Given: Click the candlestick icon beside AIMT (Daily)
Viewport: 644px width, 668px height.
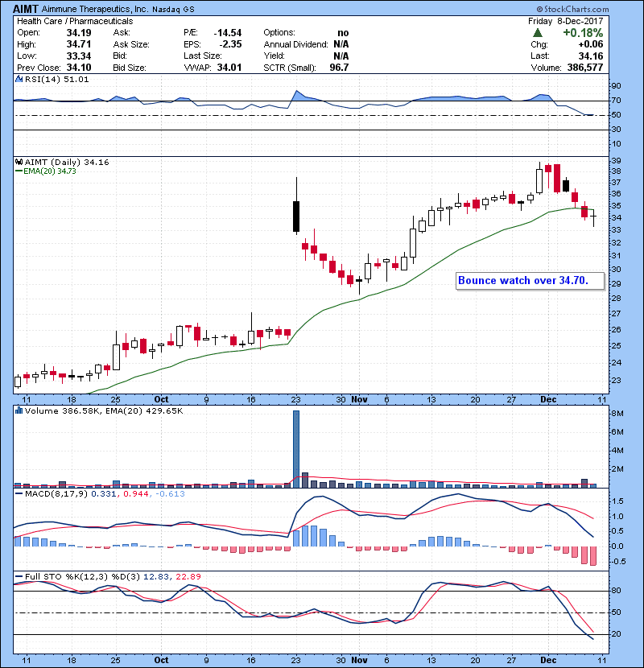Looking at the screenshot, I should (x=19, y=162).
